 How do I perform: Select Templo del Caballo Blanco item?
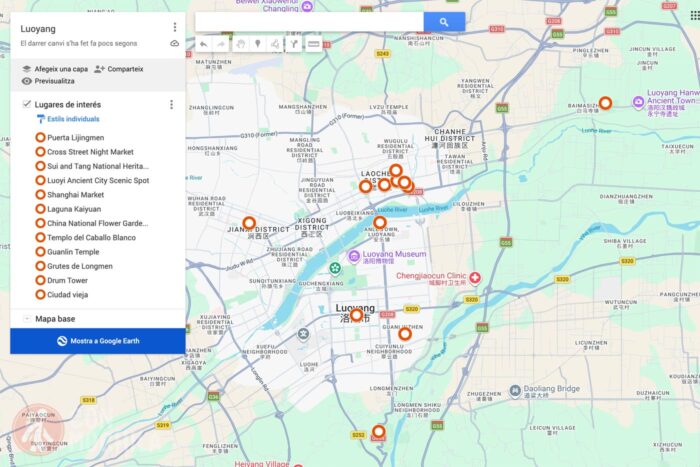(x=92, y=238)
